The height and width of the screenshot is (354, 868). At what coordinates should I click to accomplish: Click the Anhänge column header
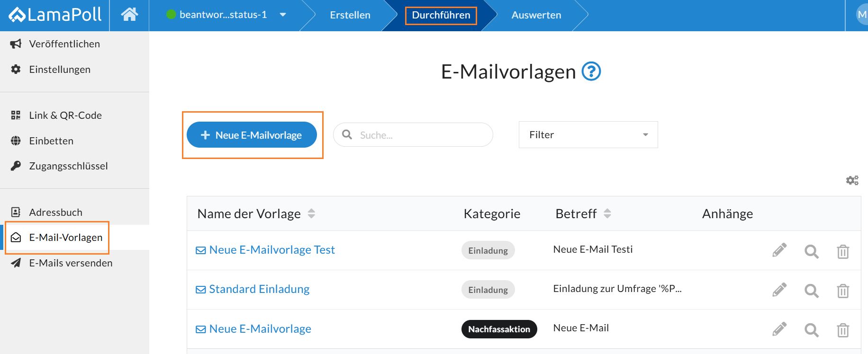pyautogui.click(x=727, y=214)
